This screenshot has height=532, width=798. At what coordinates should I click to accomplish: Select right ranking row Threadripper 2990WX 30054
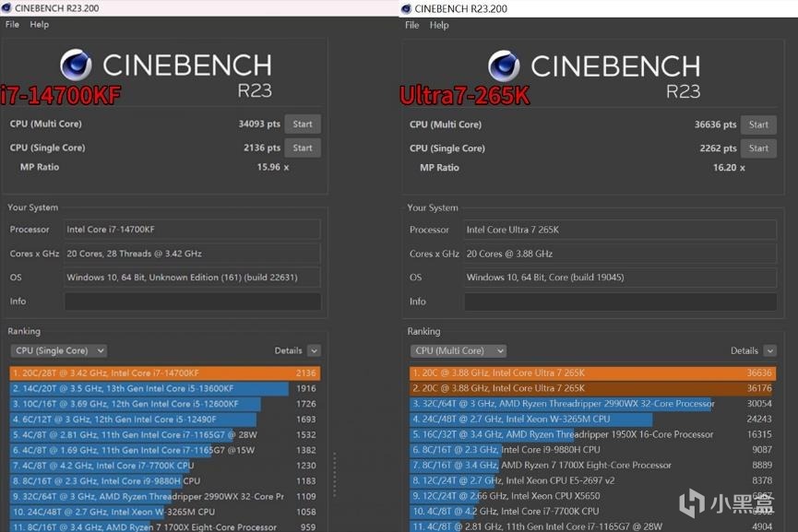(593, 403)
